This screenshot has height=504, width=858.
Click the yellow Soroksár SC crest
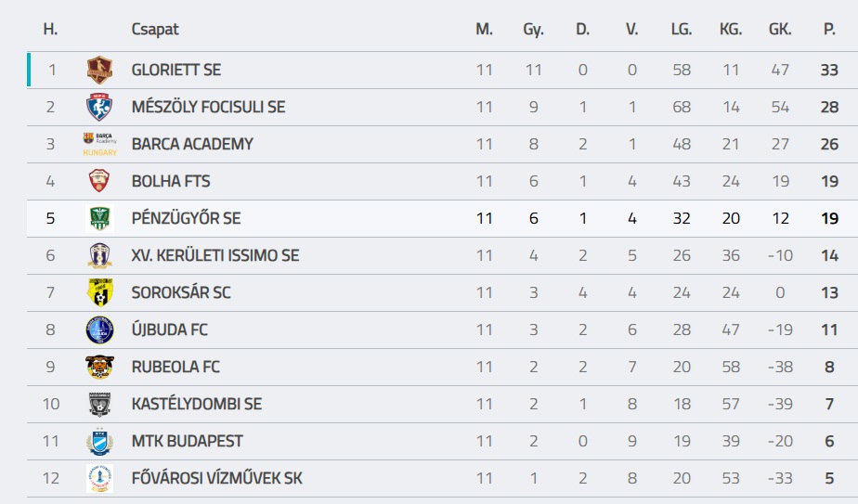(x=99, y=292)
